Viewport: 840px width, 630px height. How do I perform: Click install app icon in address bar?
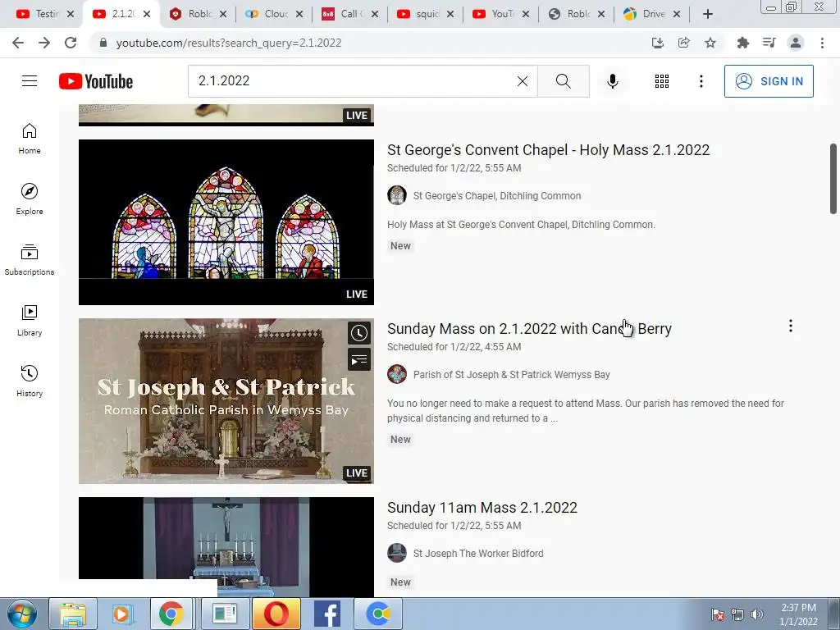(657, 43)
